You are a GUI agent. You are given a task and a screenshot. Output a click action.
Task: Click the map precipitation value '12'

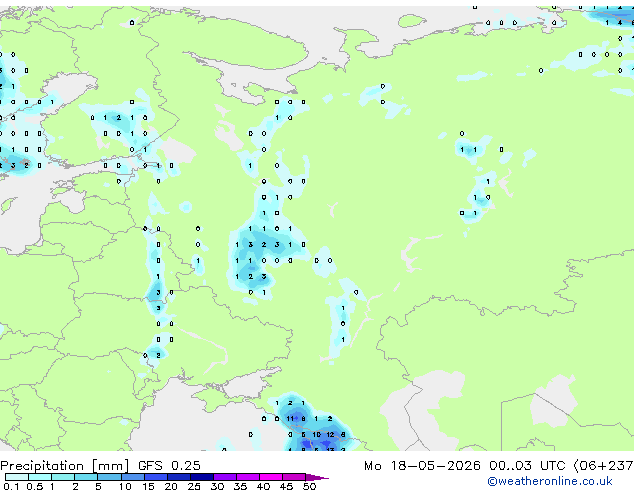pyautogui.click(x=330, y=435)
